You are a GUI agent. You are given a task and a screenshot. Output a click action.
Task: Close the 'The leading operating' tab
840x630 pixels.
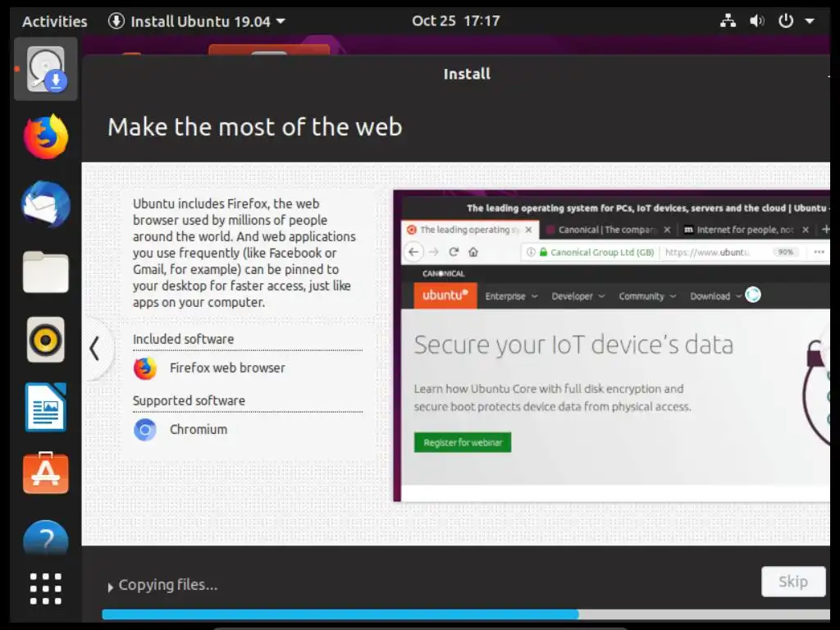[529, 230]
